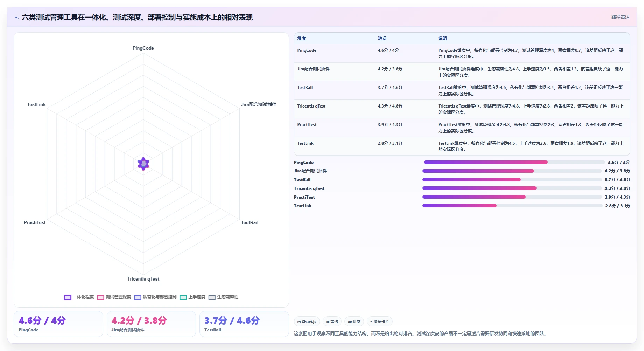Click the dashboard title text 六类测试管理工具

tap(137, 17)
